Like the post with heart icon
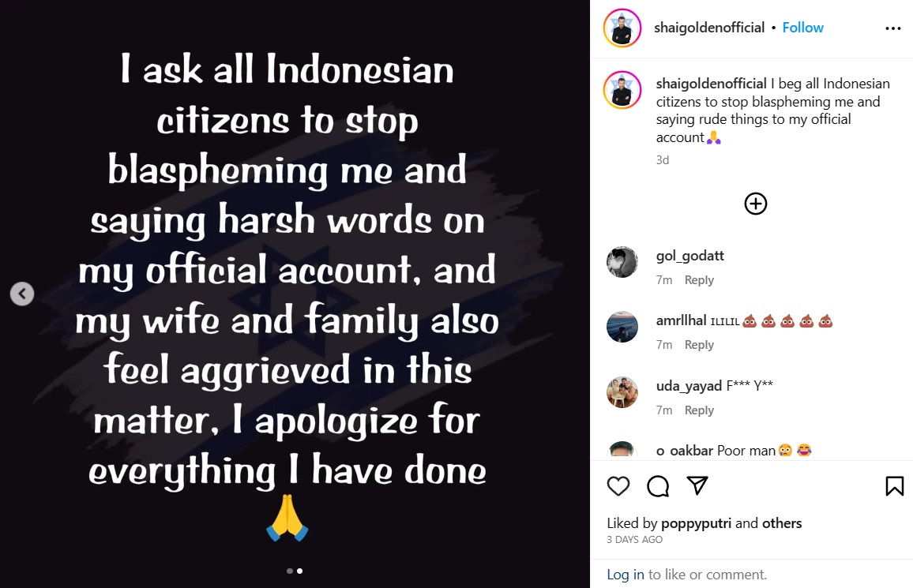913x588 pixels. (618, 485)
